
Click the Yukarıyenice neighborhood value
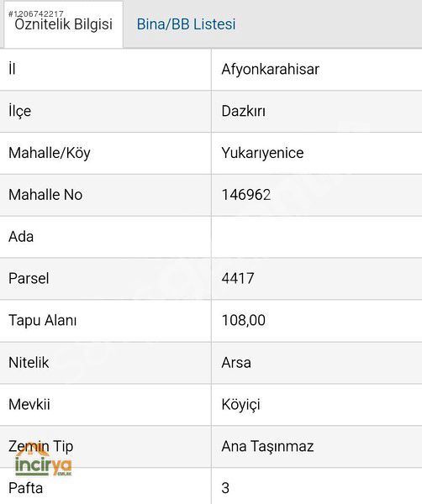click(262, 153)
